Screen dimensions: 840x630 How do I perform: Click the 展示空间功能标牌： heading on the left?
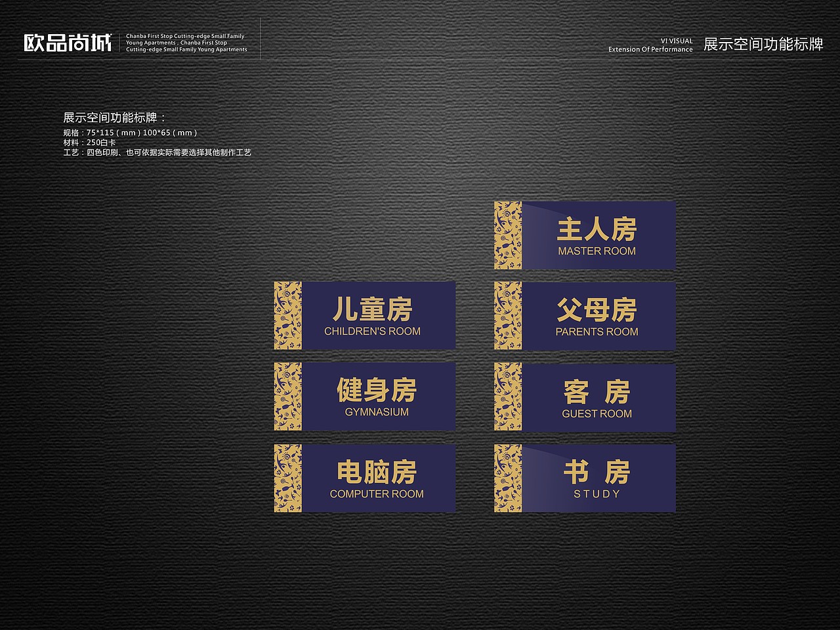tap(115, 117)
